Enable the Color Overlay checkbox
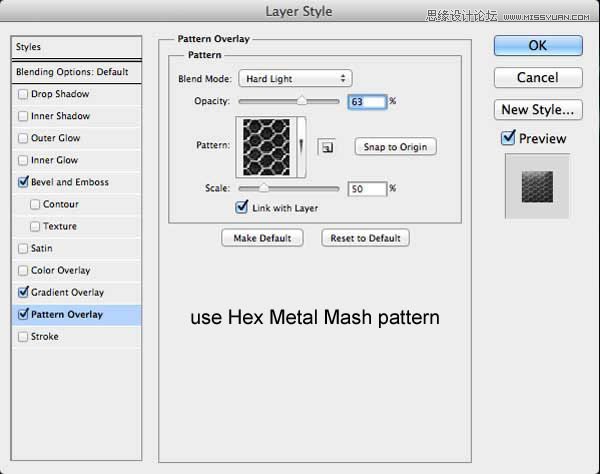This screenshot has height=474, width=600. pos(23,270)
